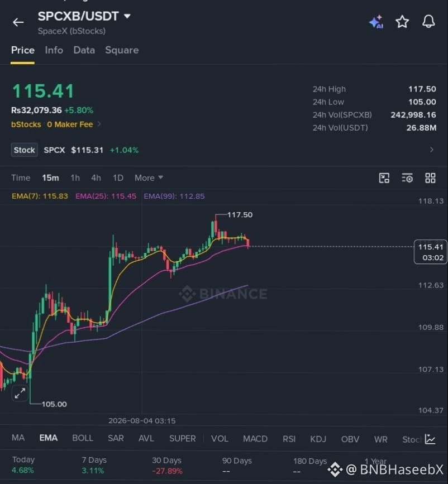Expand the chart to fullscreen
This screenshot has width=448, height=484.
[x=20, y=393]
